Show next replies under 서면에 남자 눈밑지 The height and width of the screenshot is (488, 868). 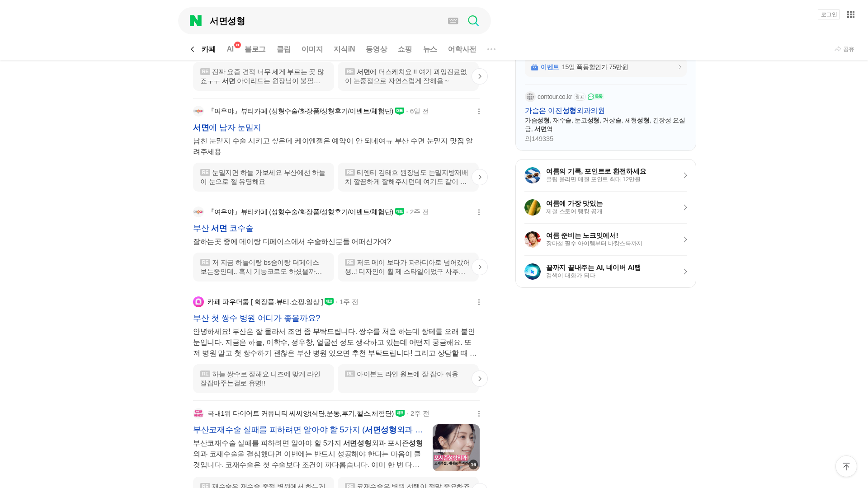click(x=480, y=177)
